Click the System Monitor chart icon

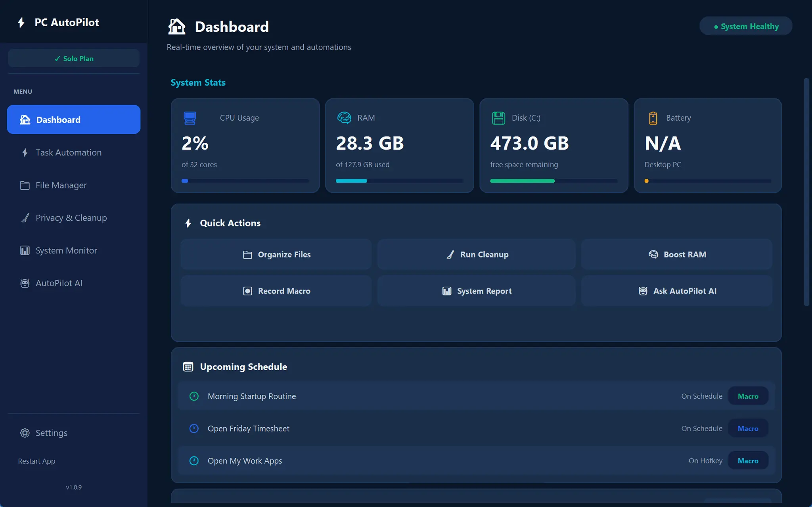pyautogui.click(x=25, y=250)
